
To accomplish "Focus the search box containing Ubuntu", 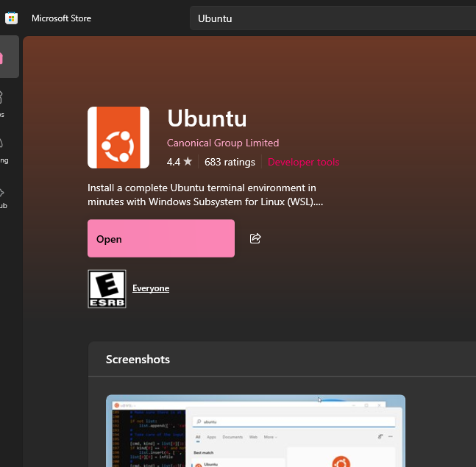I will pyautogui.click(x=331, y=18).
